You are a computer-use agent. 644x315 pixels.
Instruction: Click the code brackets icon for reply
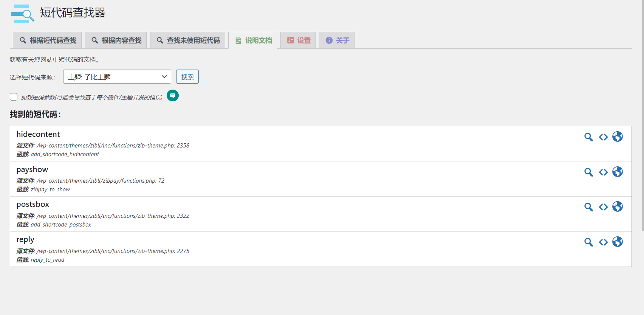pyautogui.click(x=603, y=242)
